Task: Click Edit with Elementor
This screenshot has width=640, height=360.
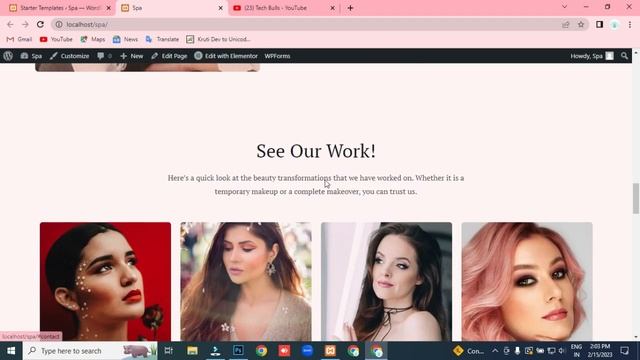Action: click(x=226, y=56)
